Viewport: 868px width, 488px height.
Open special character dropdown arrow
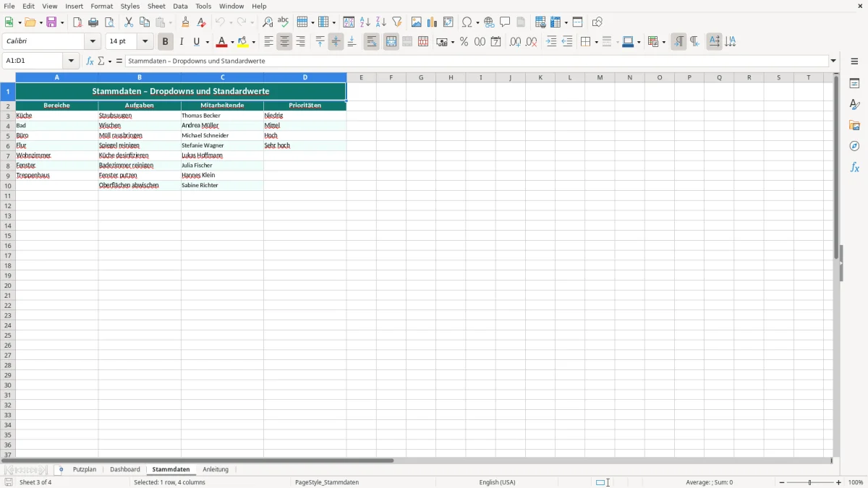coord(478,23)
